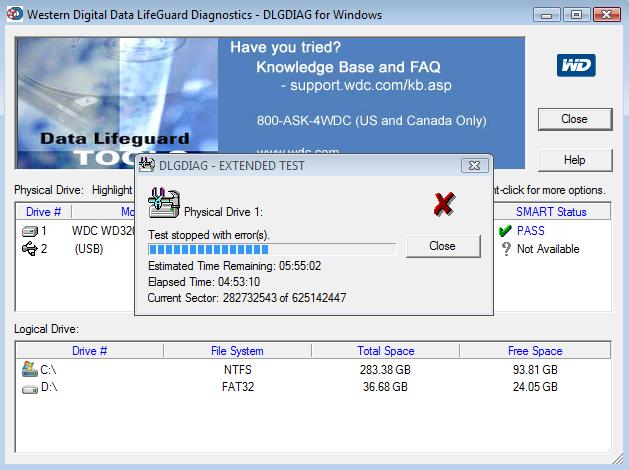Image resolution: width=629 pixels, height=470 pixels.
Task: Click the 24.05 GB free space value
Action: [535, 387]
